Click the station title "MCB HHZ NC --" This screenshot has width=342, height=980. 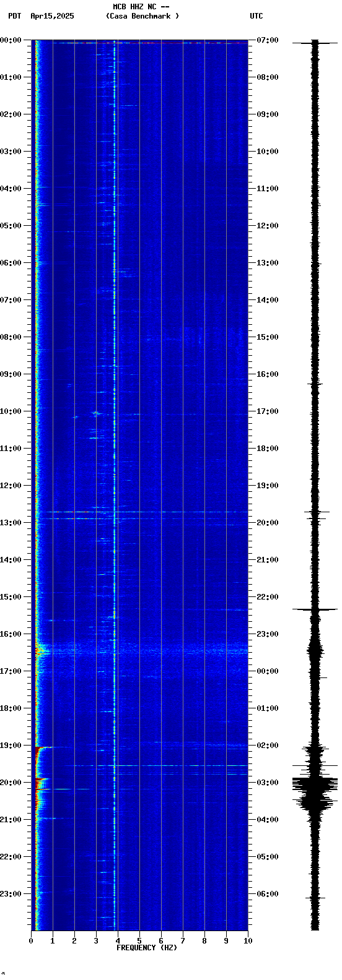(141, 7)
